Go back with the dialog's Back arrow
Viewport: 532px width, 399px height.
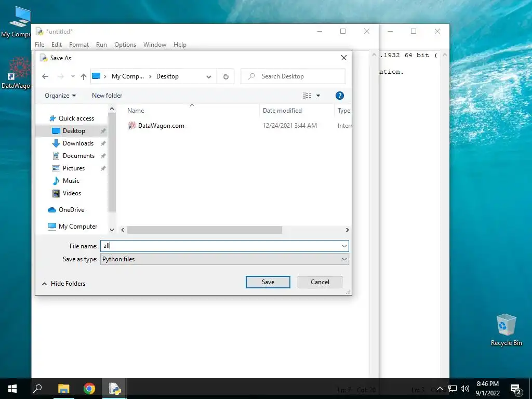pos(45,76)
